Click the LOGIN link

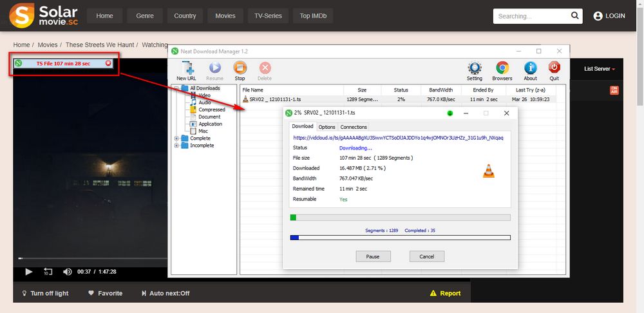tap(615, 16)
